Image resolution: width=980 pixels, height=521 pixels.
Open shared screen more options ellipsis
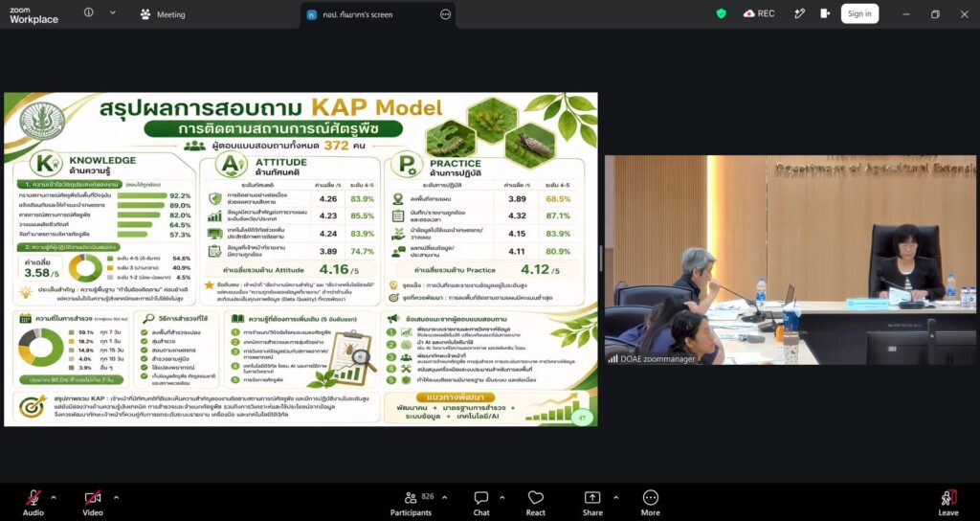pyautogui.click(x=446, y=14)
